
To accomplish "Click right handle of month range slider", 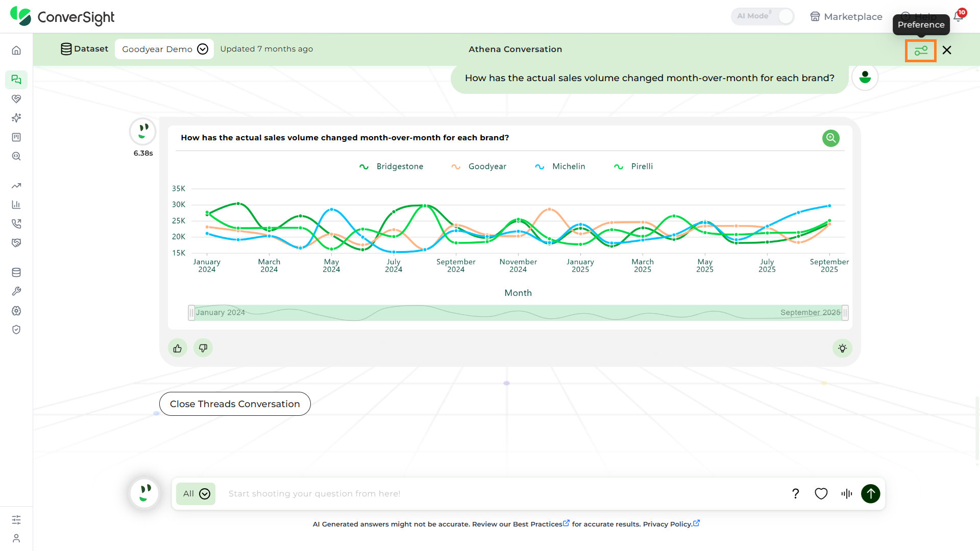I will [845, 312].
